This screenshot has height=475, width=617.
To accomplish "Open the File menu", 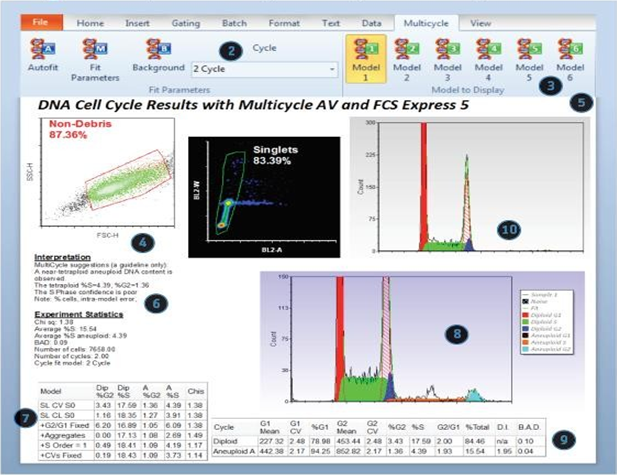I will pos(41,20).
